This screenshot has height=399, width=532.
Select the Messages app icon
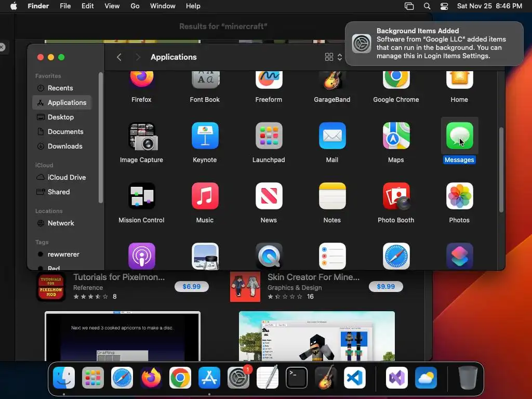[459, 136]
